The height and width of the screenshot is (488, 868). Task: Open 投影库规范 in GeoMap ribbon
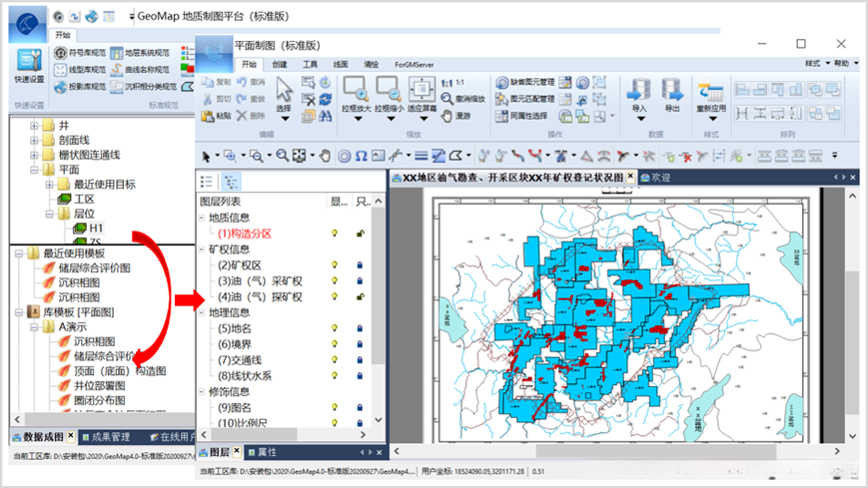pos(80,86)
